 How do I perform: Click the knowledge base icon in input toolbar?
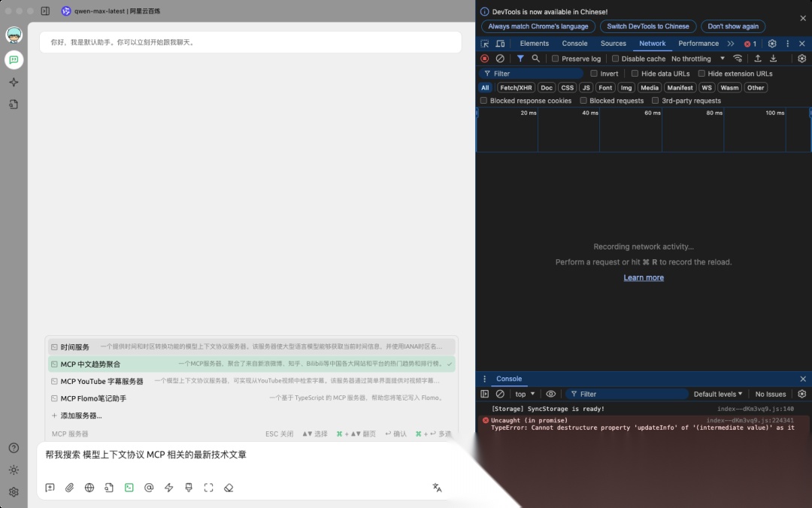pos(109,488)
